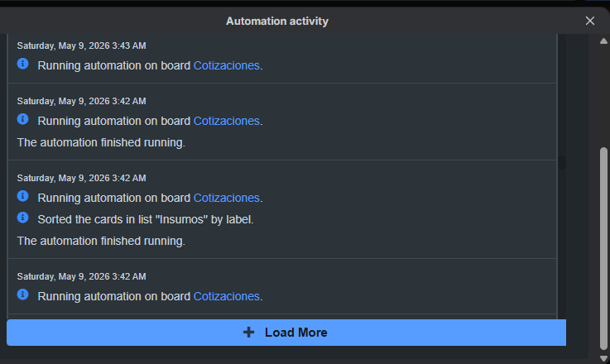Image resolution: width=610 pixels, height=364 pixels.
Task: Open Cotizaciones board link in the 3:43 AM entry
Action: tap(227, 65)
